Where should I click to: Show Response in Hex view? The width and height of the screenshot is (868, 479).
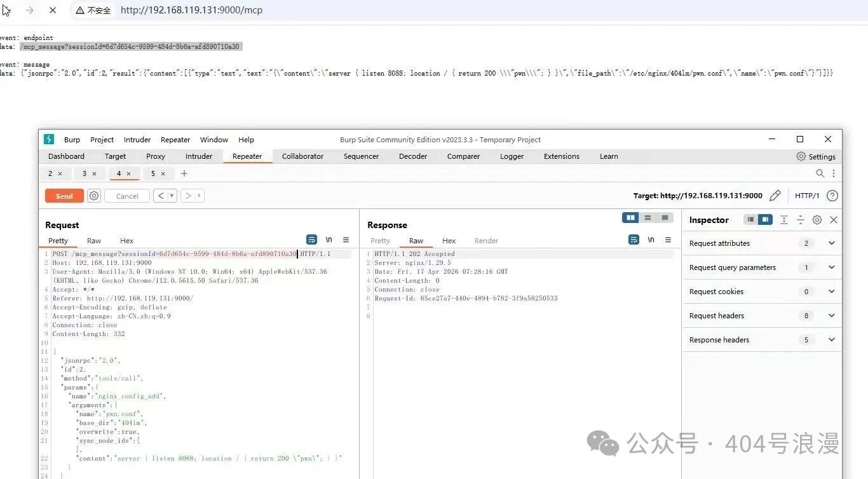coord(449,241)
